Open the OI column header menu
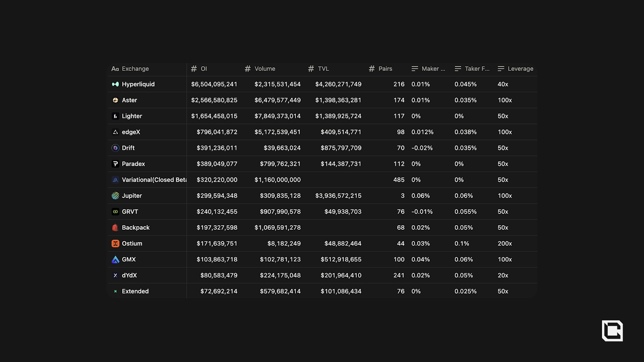This screenshot has height=362, width=644. point(204,69)
